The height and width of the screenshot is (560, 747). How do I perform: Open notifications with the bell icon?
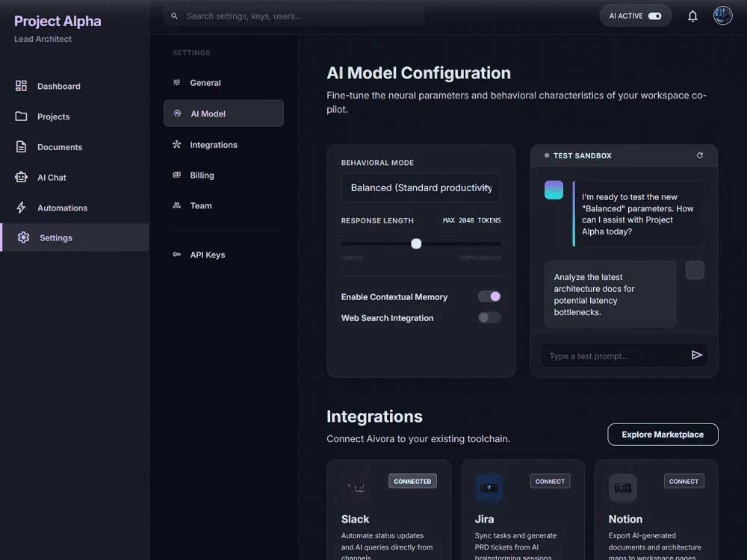click(692, 16)
